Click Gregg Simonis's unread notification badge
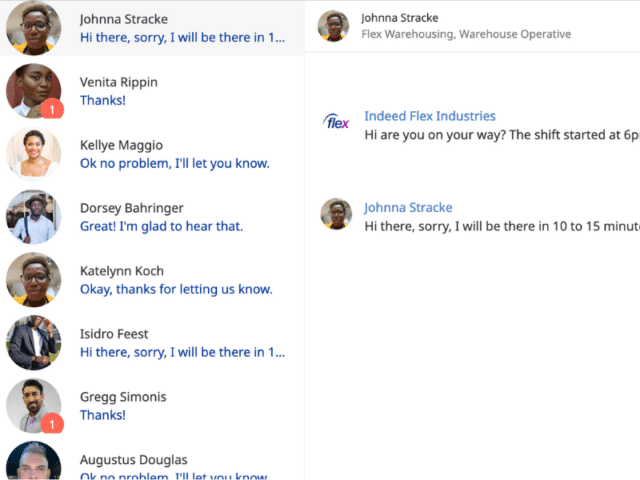640x480 pixels. click(55, 424)
